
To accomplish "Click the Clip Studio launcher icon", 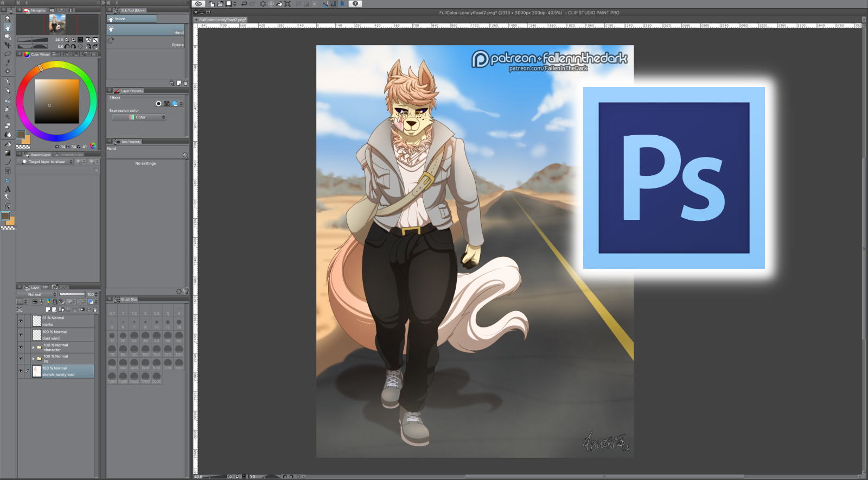I will tap(199, 4).
